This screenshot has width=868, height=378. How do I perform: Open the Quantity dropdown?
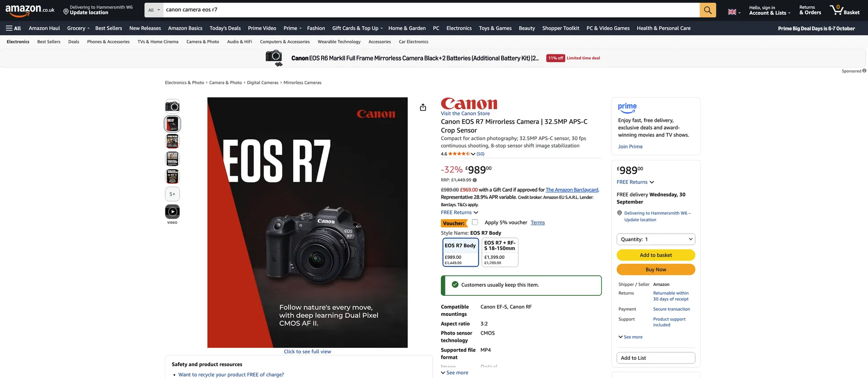coord(656,239)
